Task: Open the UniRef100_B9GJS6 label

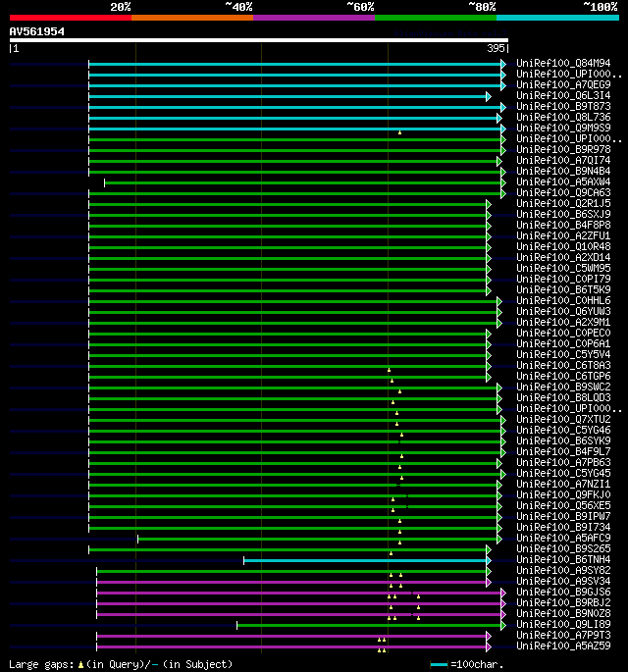Action: pyautogui.click(x=563, y=593)
